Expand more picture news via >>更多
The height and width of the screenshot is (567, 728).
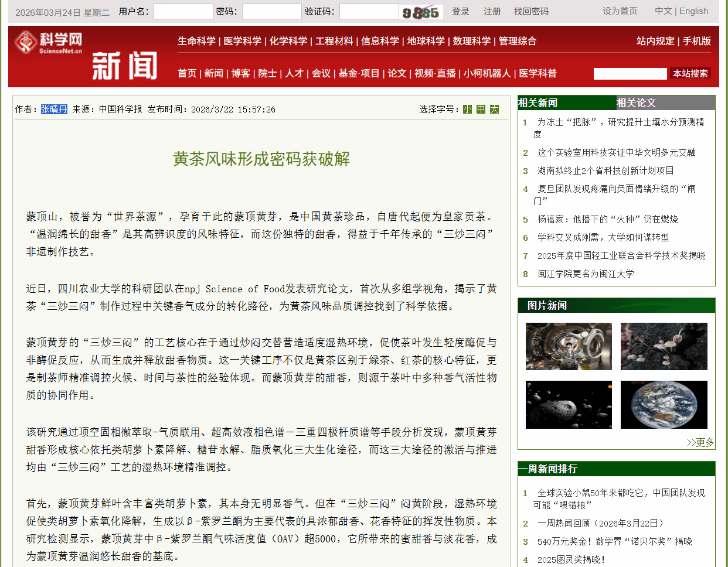[700, 442]
